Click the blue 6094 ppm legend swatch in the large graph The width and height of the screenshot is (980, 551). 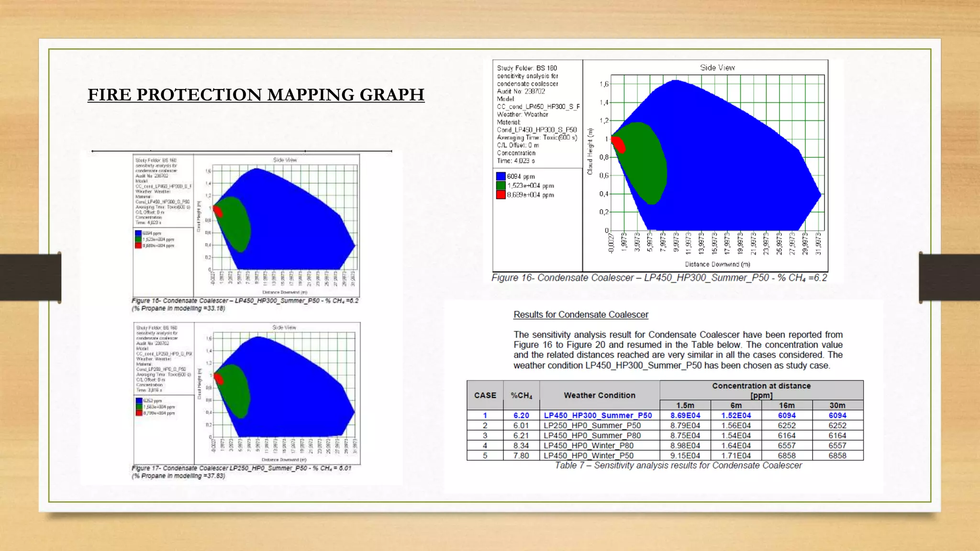(501, 176)
